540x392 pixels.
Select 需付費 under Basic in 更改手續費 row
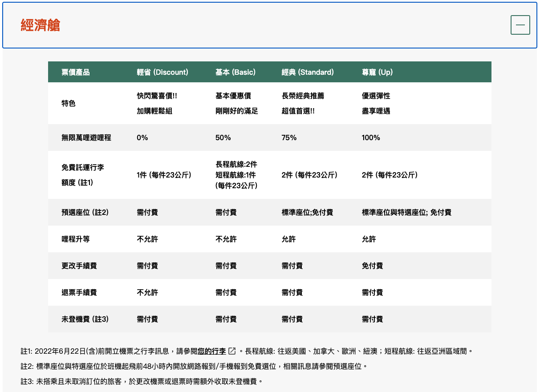tap(226, 266)
